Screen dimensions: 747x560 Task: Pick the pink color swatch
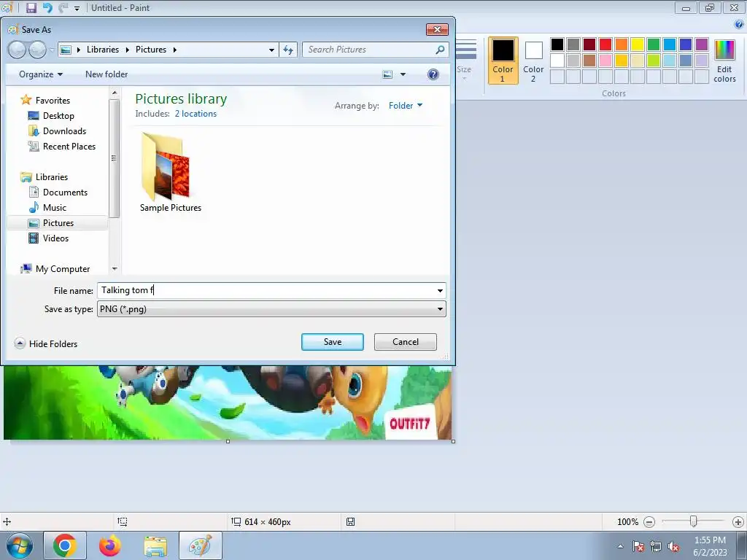(x=605, y=61)
